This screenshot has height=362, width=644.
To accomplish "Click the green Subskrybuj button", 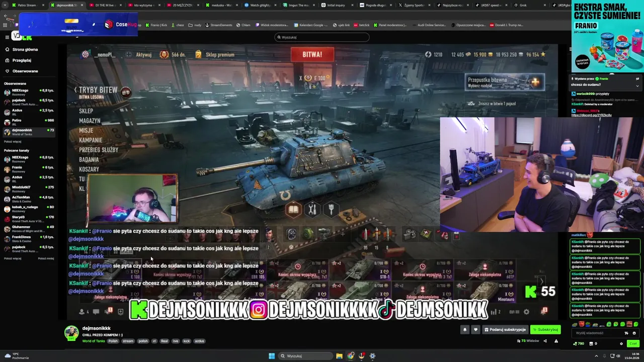I will [x=546, y=330].
